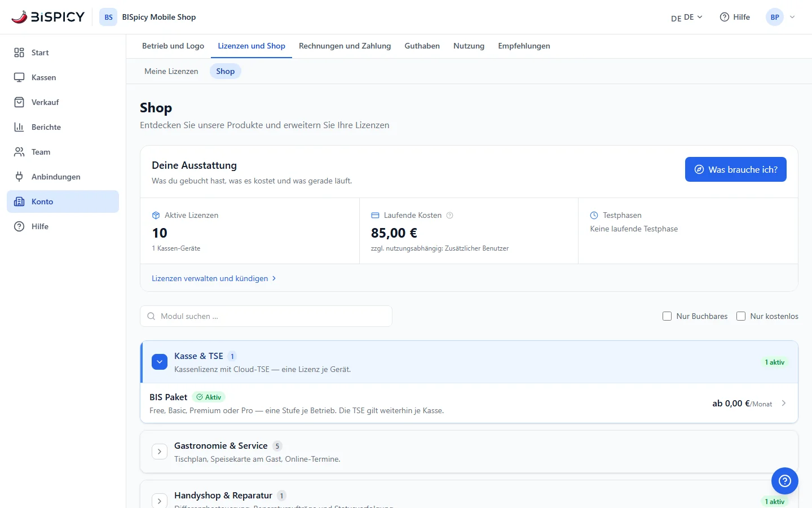Click the ab 0,00 €/Monat price

pos(742,403)
